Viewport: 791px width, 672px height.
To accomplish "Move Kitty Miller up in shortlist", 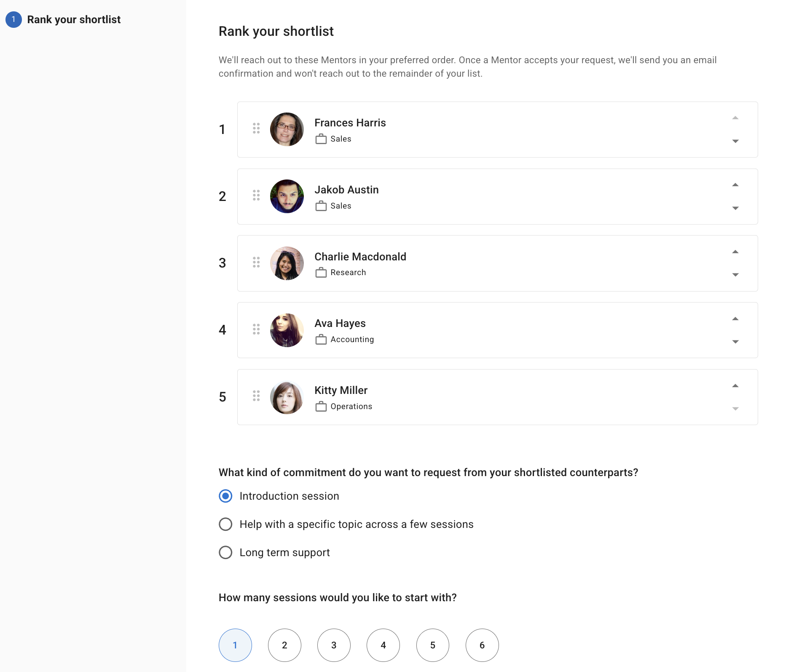I will click(x=735, y=386).
